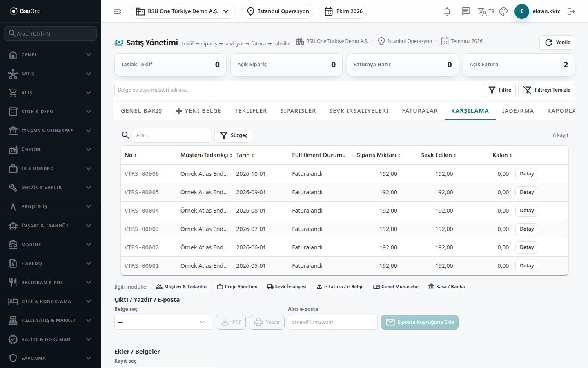The width and height of the screenshot is (588, 368).
Task: Open the theme palette icon
Action: [x=503, y=11]
